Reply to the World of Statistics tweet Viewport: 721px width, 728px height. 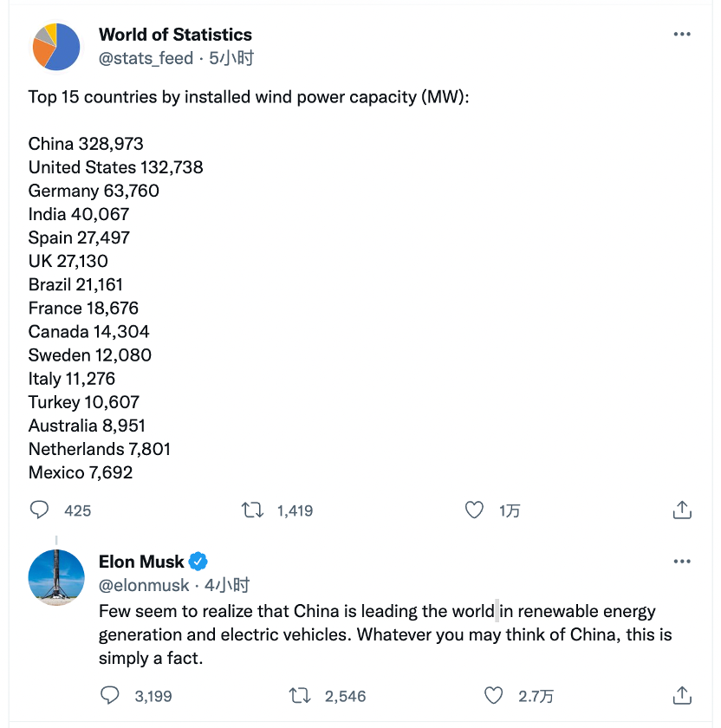(x=40, y=510)
